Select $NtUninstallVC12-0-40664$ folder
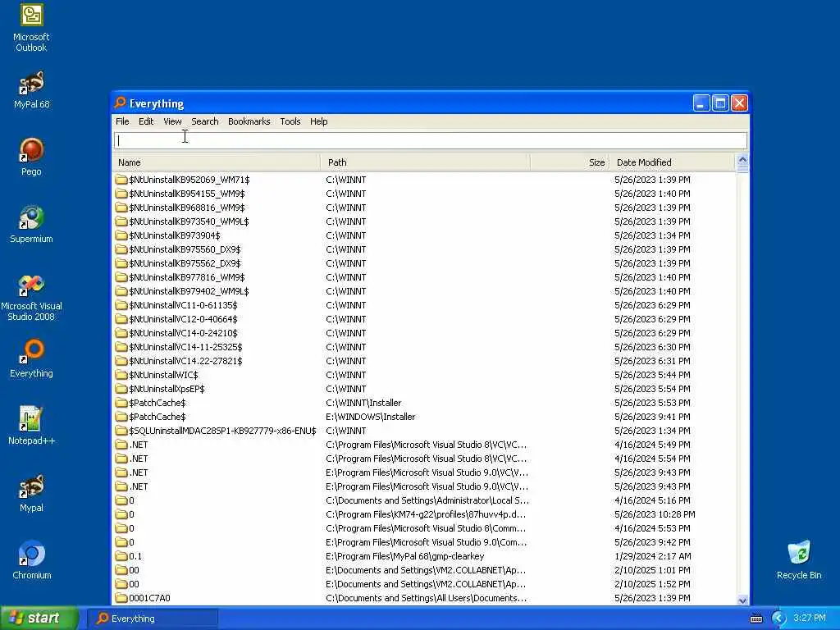The height and width of the screenshot is (630, 840). [x=424, y=319]
